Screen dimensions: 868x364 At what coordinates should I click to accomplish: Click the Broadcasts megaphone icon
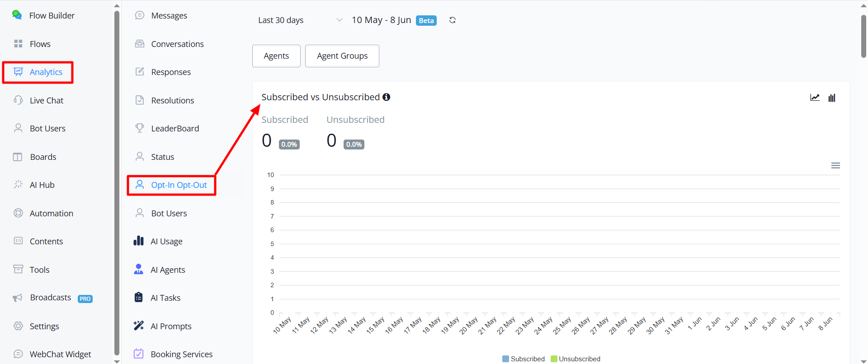(x=18, y=298)
